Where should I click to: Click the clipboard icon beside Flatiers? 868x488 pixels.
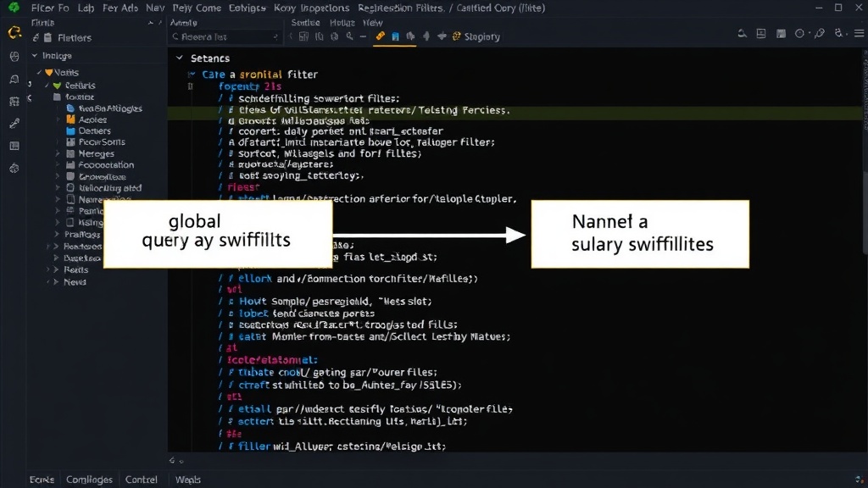point(48,37)
